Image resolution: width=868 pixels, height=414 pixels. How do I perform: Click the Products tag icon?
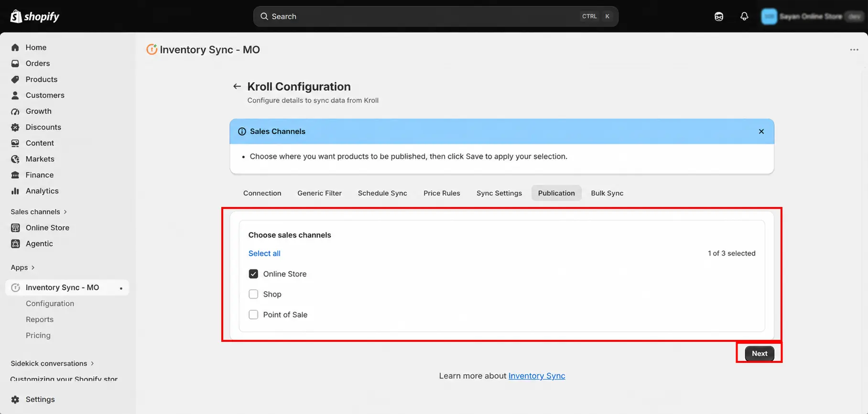[x=15, y=79]
